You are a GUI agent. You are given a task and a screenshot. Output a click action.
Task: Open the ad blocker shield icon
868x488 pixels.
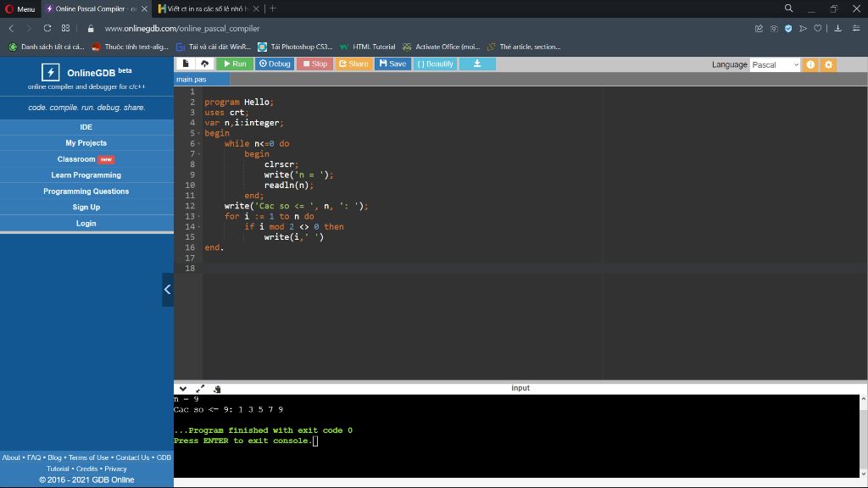[788, 28]
